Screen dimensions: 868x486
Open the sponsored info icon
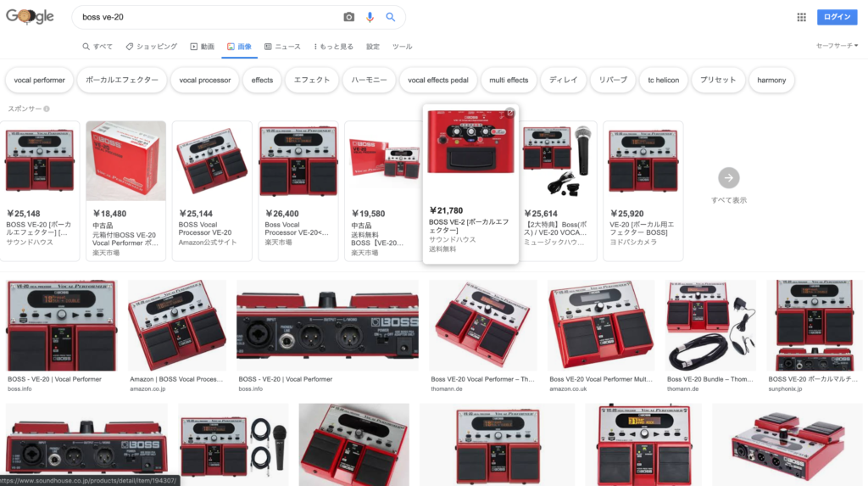point(47,109)
